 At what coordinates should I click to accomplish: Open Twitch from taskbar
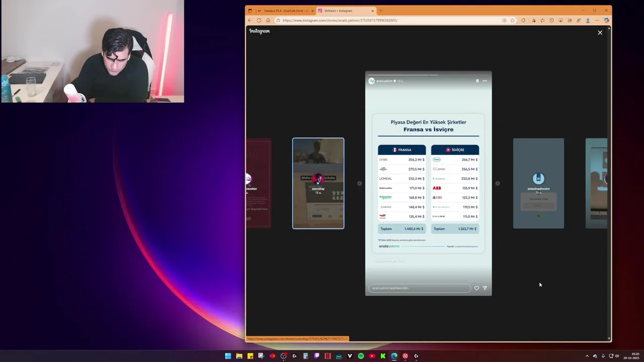316,356
